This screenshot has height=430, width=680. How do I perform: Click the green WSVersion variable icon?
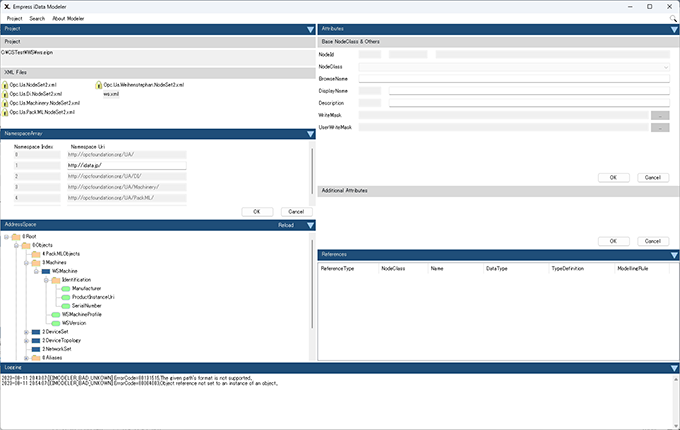pyautogui.click(x=56, y=323)
